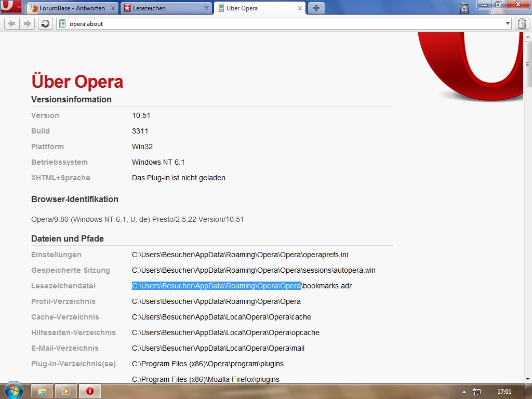Click the opcache directory path
Screen dimensions: 532x399
tap(225, 332)
